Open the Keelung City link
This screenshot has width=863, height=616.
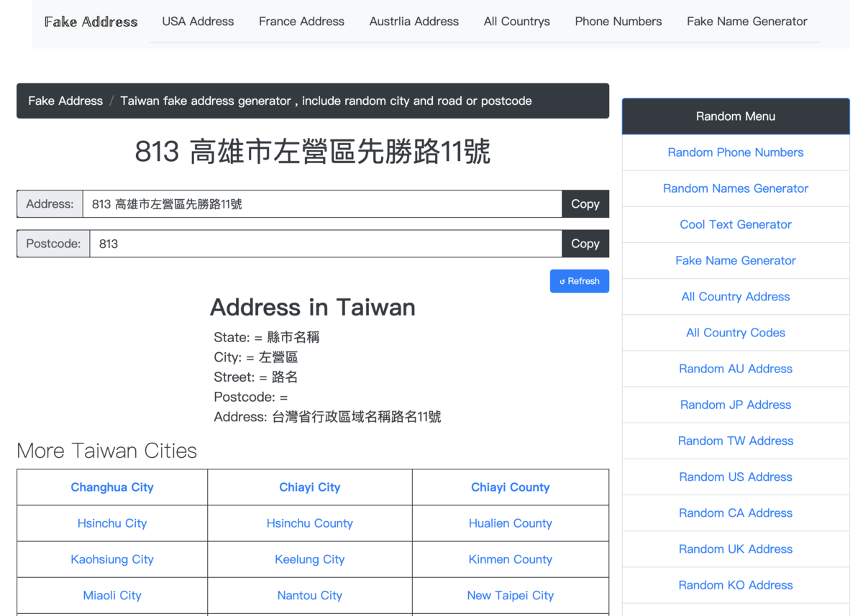tap(310, 559)
